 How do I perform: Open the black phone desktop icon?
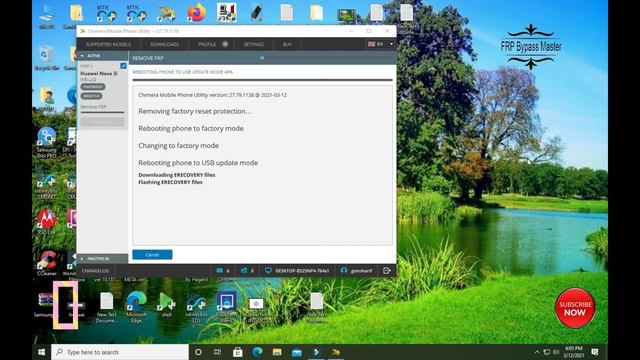coord(256,13)
